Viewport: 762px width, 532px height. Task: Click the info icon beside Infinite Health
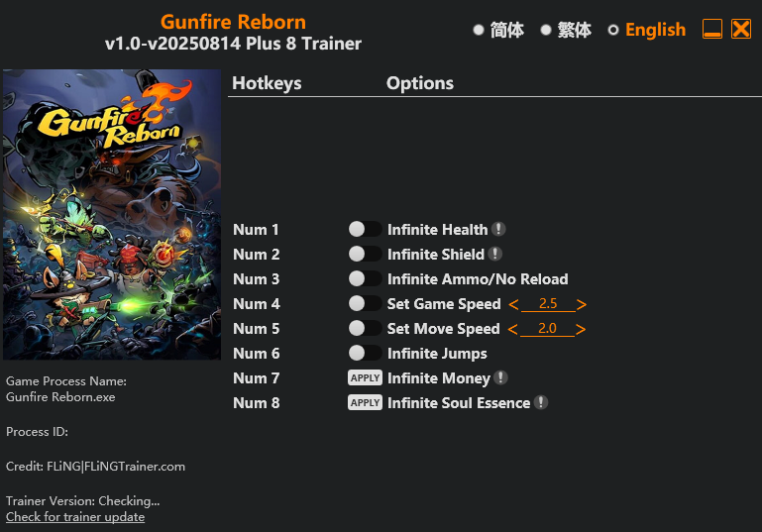(498, 229)
